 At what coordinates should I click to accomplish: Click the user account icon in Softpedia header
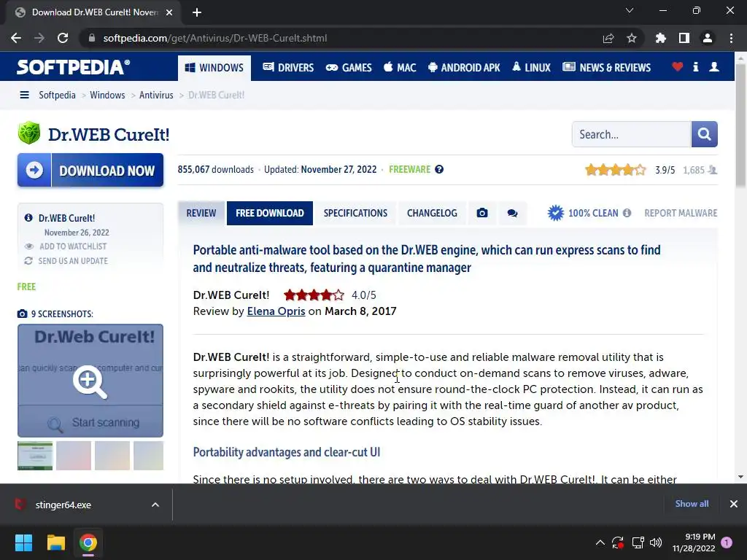pyautogui.click(x=714, y=67)
